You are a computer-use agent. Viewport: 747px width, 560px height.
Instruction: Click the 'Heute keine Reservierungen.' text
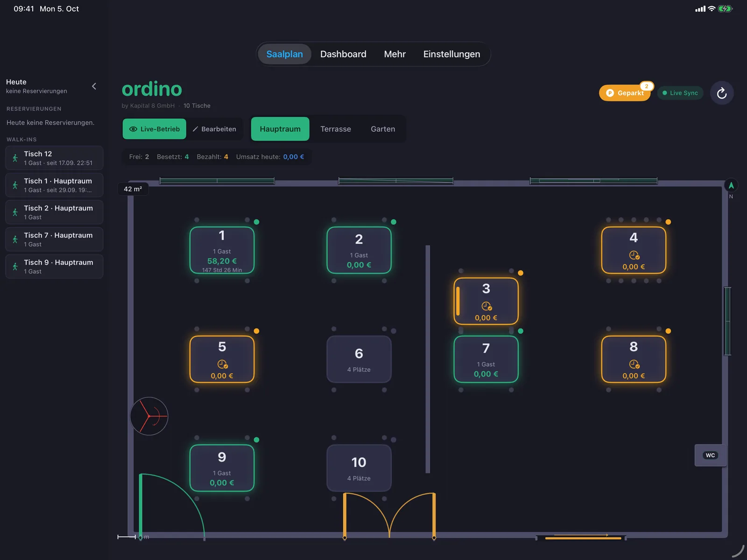50,123
